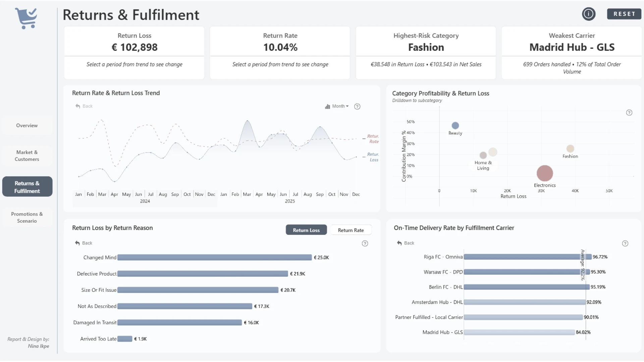Select the Beauty bubble in scatter chart

pyautogui.click(x=455, y=126)
